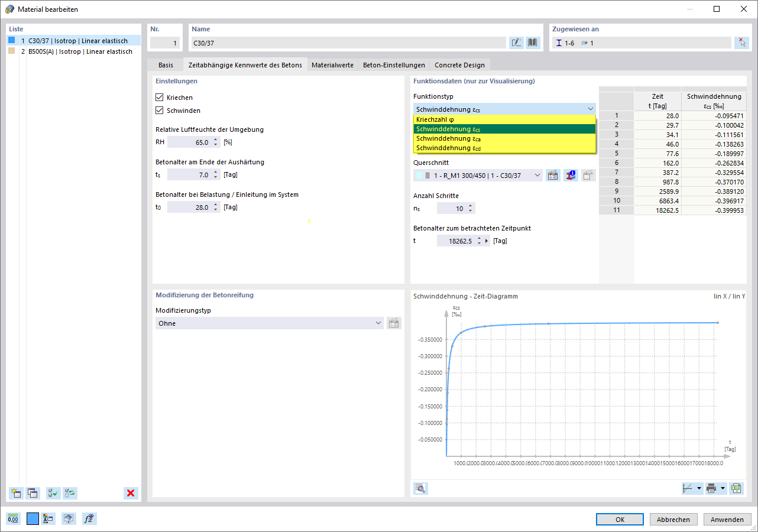758x532 pixels.
Task: Select material 1 C30/37 in the Liste
Action: [74, 41]
